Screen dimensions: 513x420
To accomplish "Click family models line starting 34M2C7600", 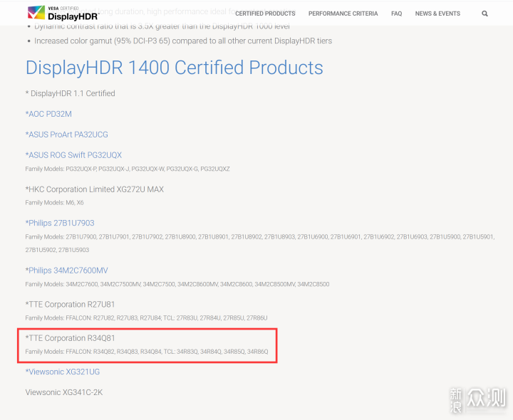I will [x=177, y=284].
